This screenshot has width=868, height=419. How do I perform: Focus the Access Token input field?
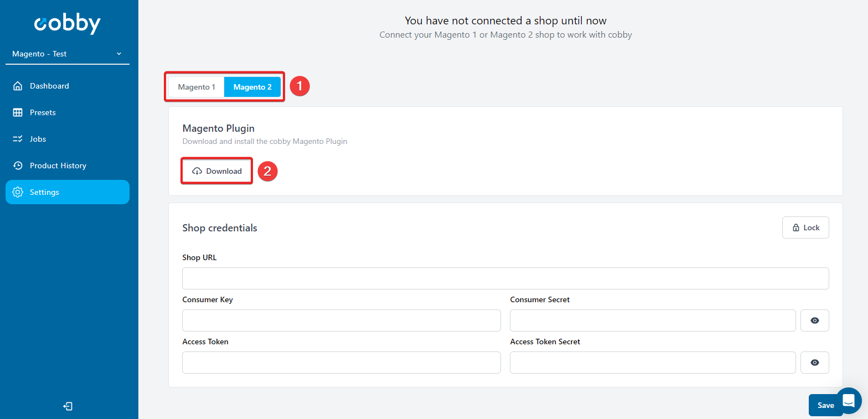[x=342, y=363]
